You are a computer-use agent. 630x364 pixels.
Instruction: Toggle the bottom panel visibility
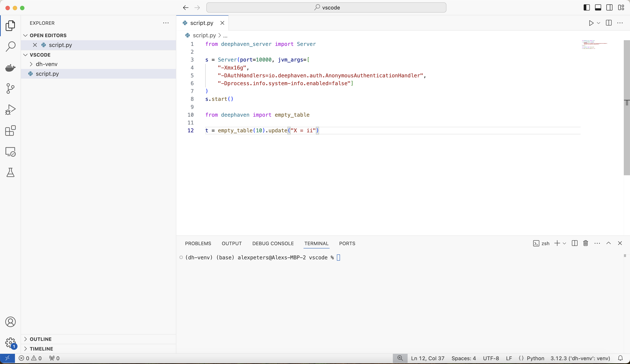coord(598,7)
